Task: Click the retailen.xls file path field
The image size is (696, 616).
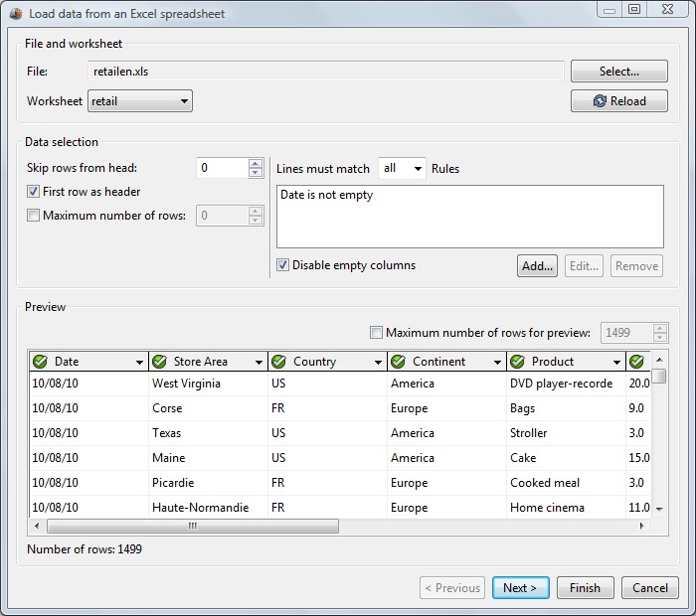Action: click(x=326, y=72)
